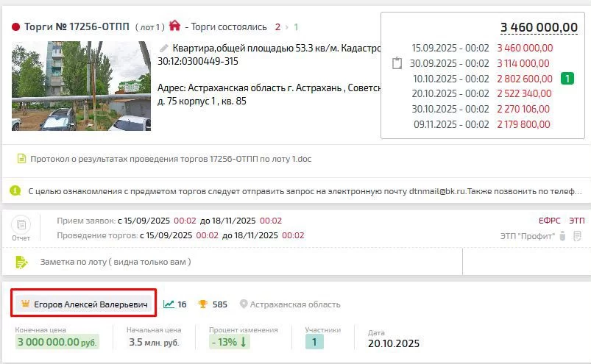This screenshot has height=364, width=591.
Task: Select the 10.10.2025 price 2 802 600,00
Action: coord(525,79)
